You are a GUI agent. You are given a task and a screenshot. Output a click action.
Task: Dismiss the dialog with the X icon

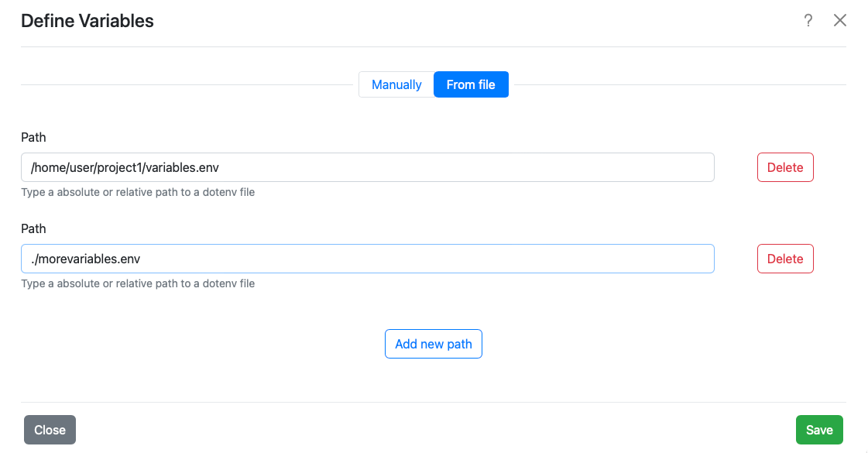[x=840, y=21]
